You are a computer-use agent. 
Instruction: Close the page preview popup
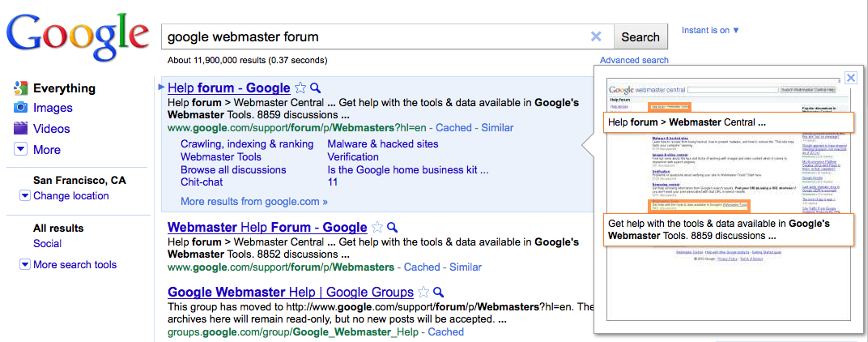pyautogui.click(x=850, y=78)
